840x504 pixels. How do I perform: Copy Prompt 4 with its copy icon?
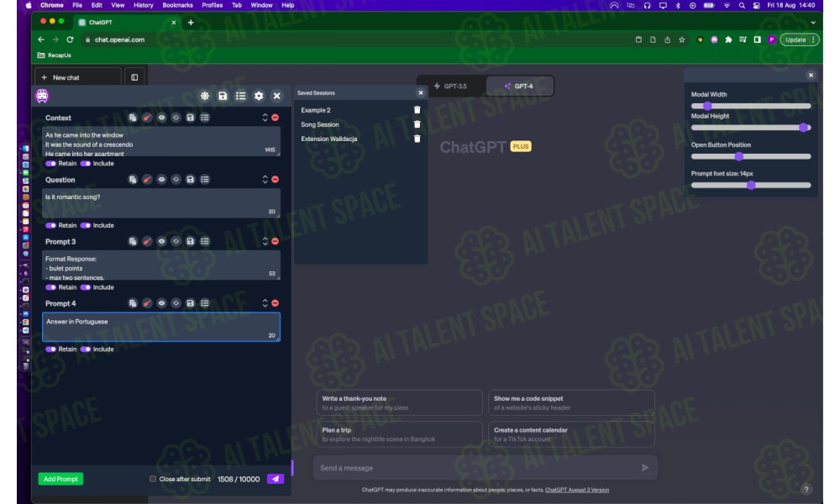133,303
